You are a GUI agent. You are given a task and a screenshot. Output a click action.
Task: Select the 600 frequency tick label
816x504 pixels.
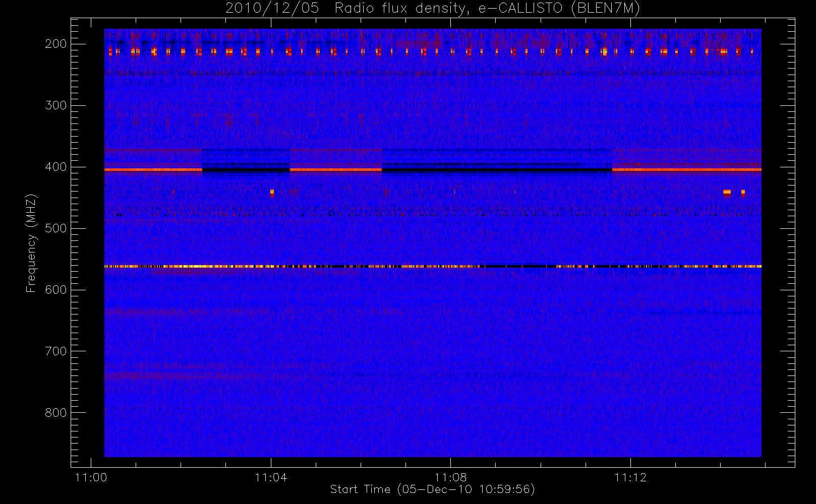[56, 290]
